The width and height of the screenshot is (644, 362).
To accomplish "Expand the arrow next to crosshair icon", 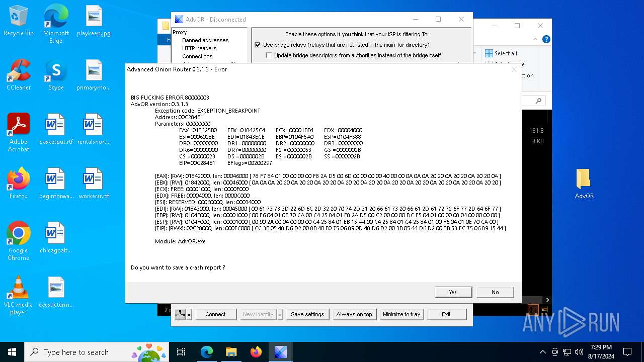I will pyautogui.click(x=189, y=314).
